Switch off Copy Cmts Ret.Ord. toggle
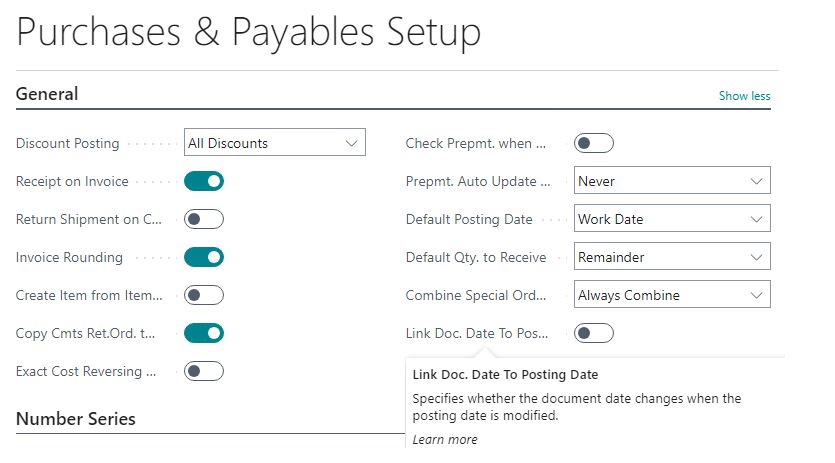This screenshot has height=463, width=835. click(x=203, y=333)
